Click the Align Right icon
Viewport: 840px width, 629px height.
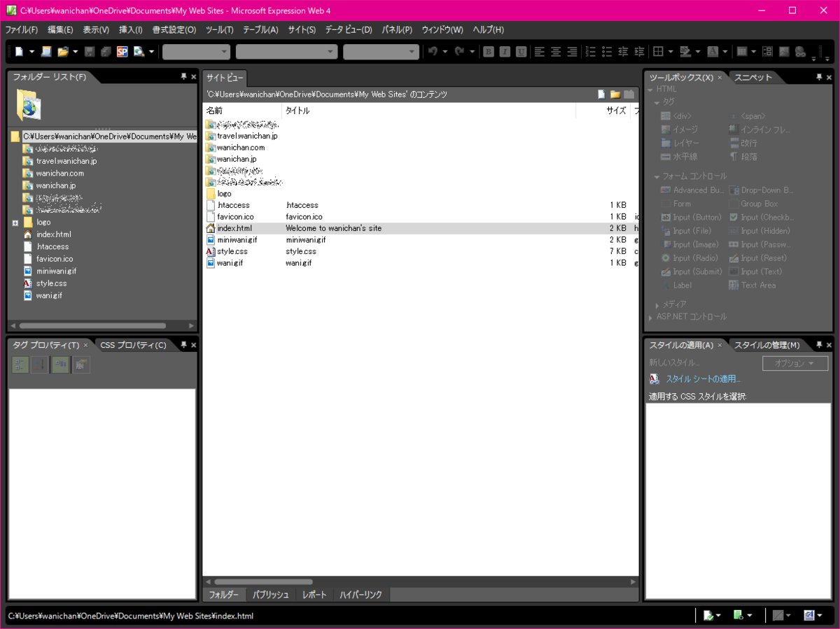click(x=572, y=51)
